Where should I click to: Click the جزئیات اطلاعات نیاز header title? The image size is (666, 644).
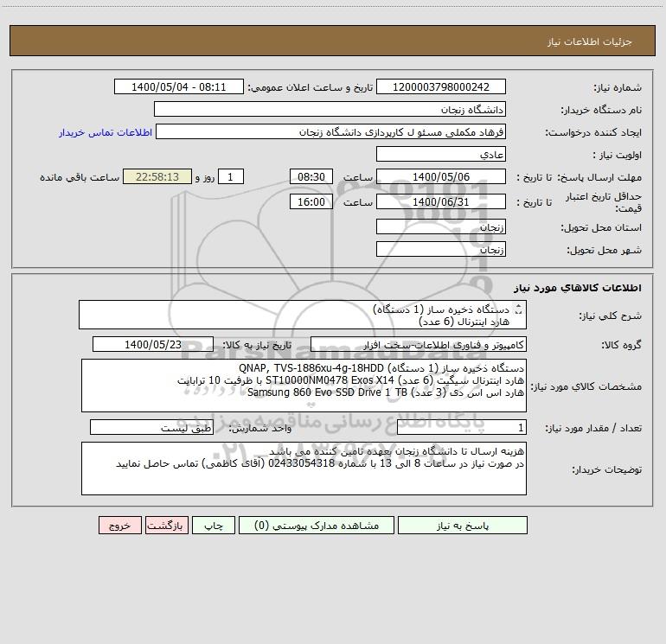(x=589, y=41)
